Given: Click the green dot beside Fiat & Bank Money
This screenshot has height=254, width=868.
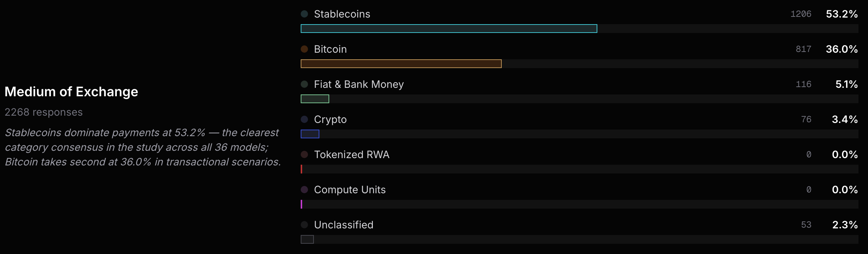Looking at the screenshot, I should (304, 84).
